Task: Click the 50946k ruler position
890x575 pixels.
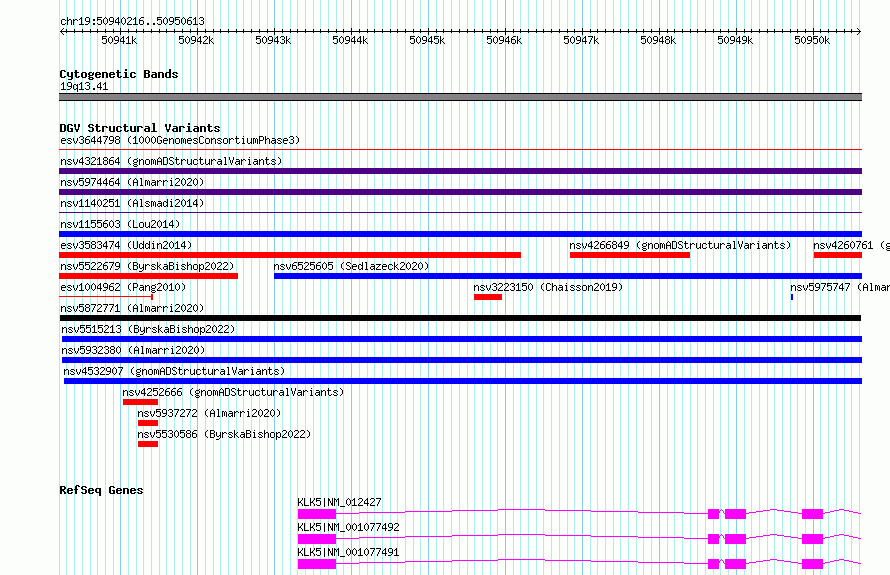Action: 504,40
